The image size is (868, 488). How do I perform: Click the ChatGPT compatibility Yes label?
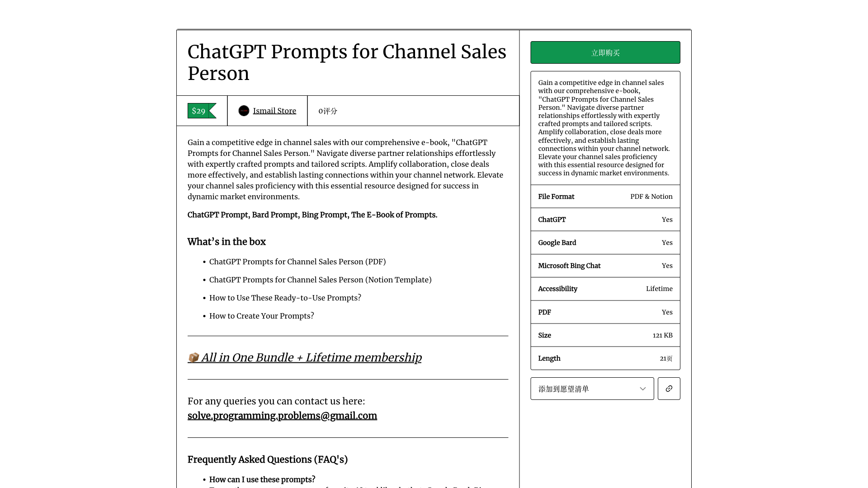click(667, 219)
